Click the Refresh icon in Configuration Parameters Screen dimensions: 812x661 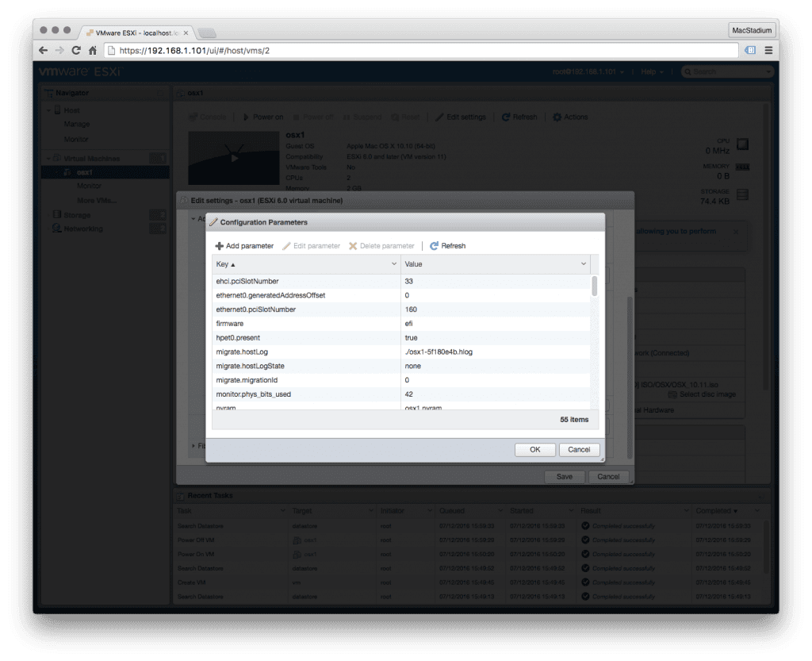coord(435,246)
